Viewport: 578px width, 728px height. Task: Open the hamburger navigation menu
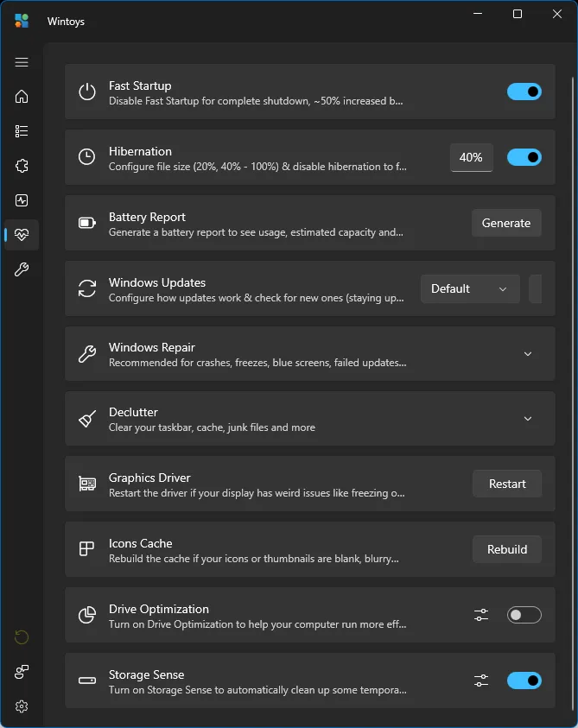22,62
